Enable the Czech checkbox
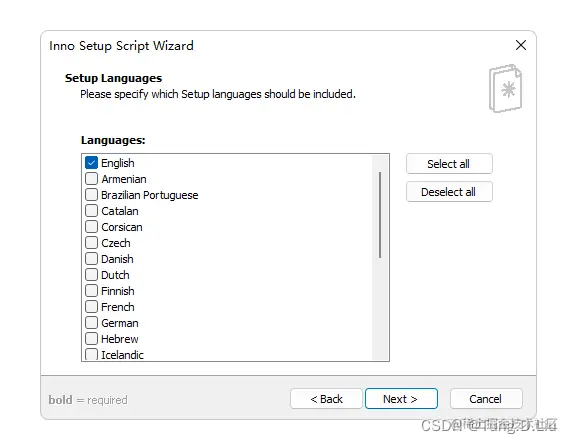This screenshot has height=444, width=571. [x=91, y=243]
